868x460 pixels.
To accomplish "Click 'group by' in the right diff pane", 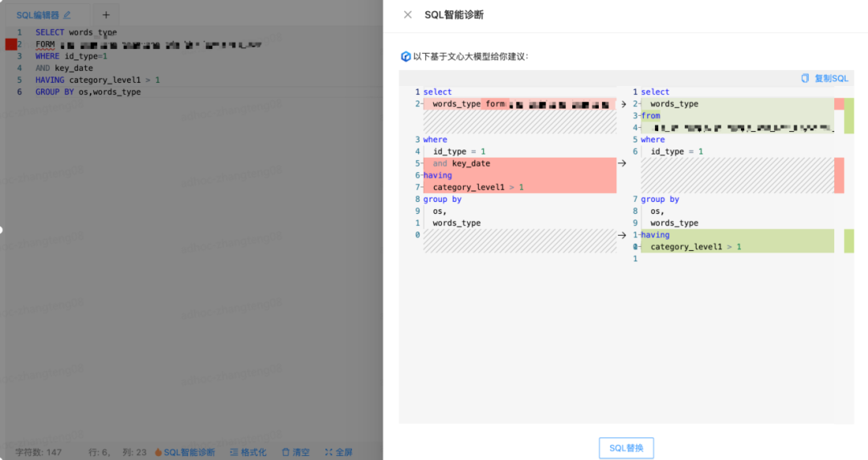I will [x=660, y=199].
